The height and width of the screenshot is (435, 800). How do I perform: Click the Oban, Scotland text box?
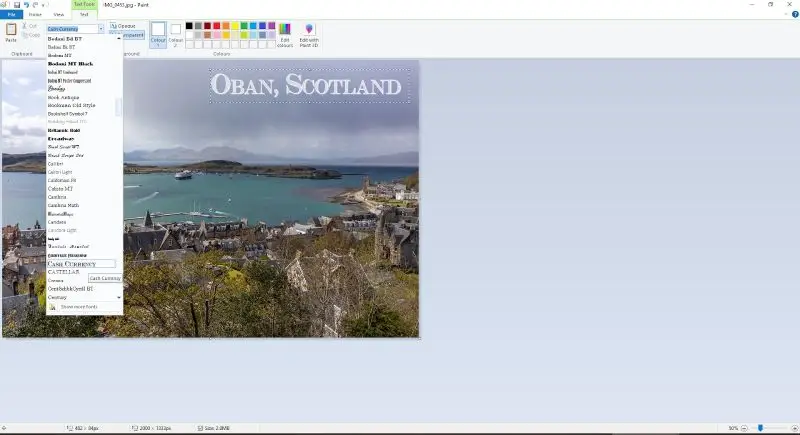pos(310,86)
